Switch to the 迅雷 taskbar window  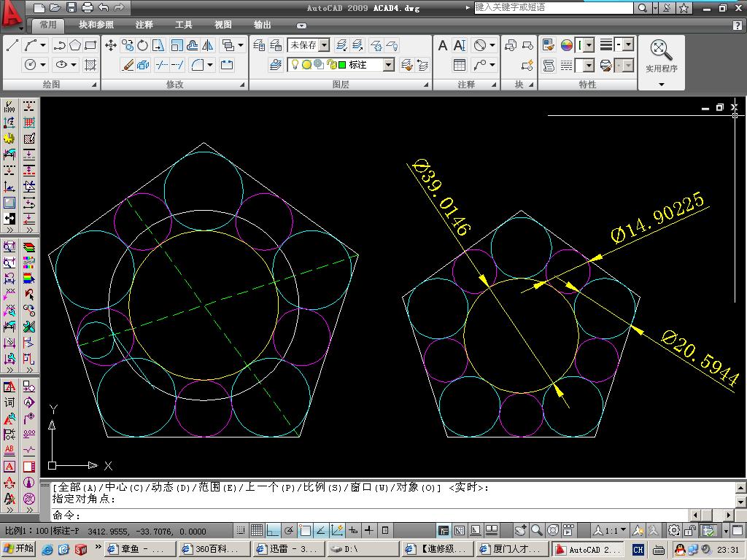[288, 550]
